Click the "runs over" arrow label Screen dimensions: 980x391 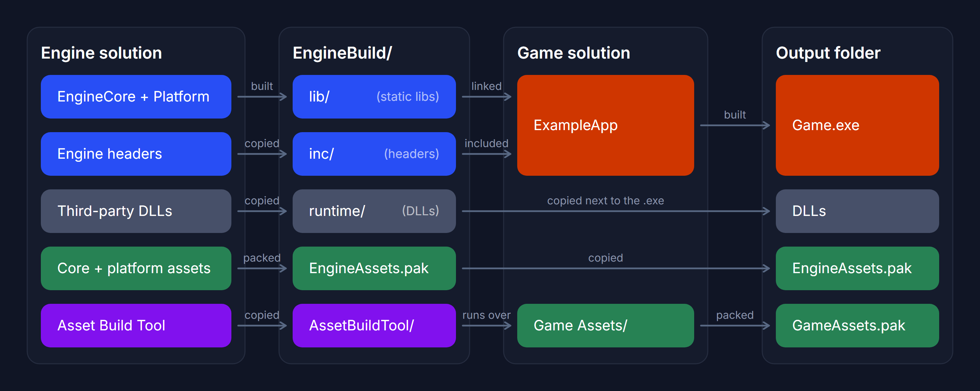486,315
